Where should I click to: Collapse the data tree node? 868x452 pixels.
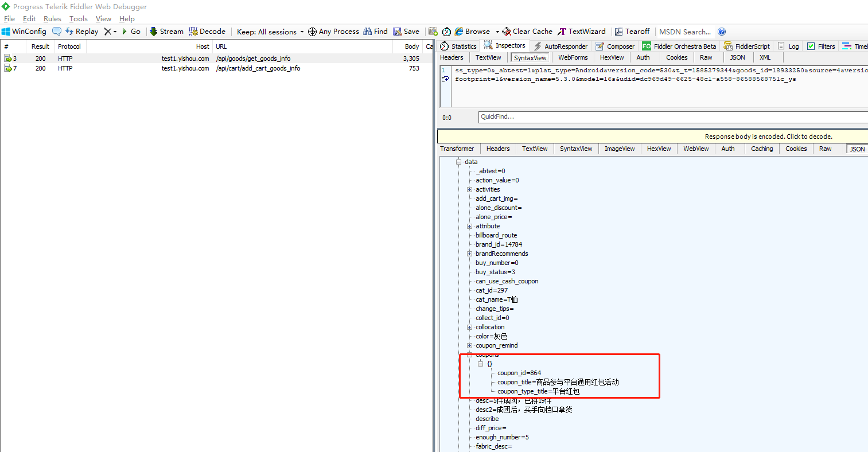click(x=459, y=162)
